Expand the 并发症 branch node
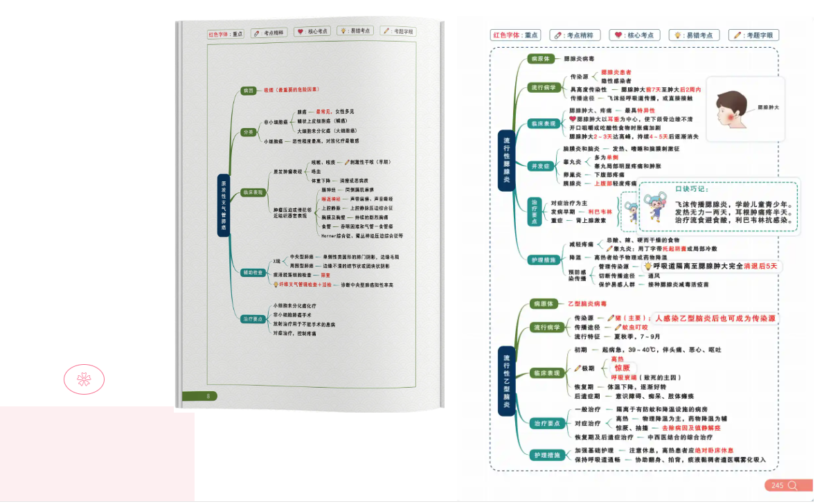 (538, 166)
